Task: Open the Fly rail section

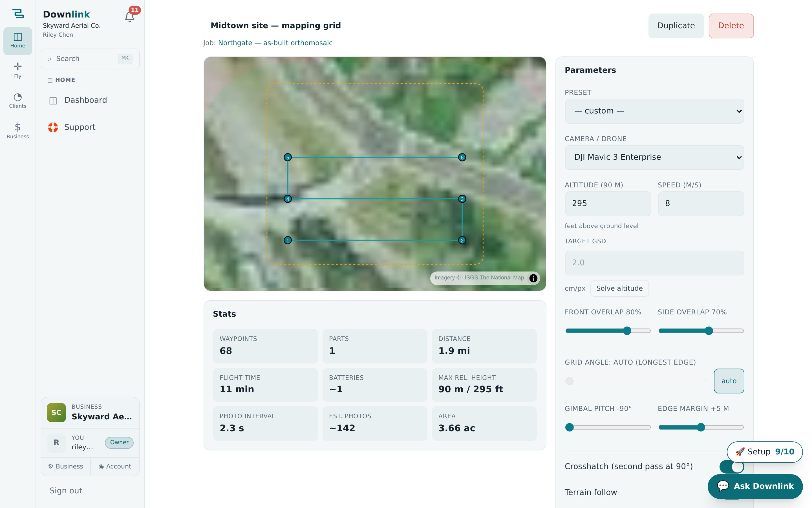Action: (18, 71)
